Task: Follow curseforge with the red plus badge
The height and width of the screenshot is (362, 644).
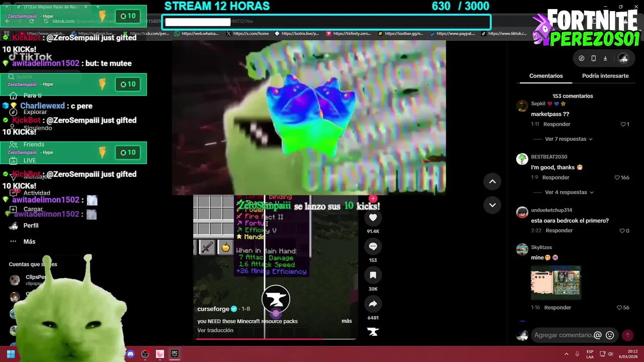Action: point(373,199)
